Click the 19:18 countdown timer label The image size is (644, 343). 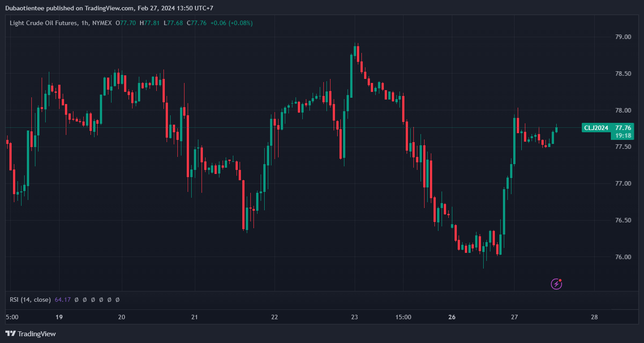(623, 135)
